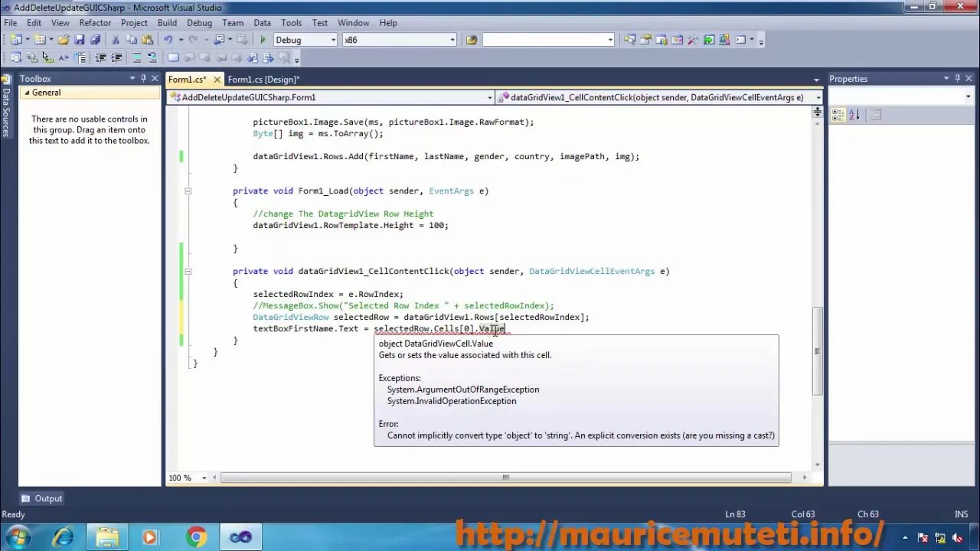Start debugging with the green play arrow

(263, 40)
